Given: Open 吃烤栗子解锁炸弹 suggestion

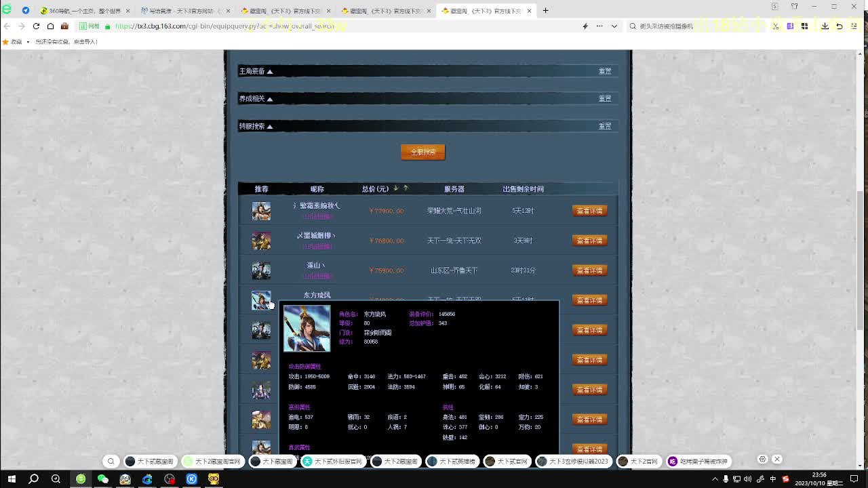Looking at the screenshot, I should point(698,461).
